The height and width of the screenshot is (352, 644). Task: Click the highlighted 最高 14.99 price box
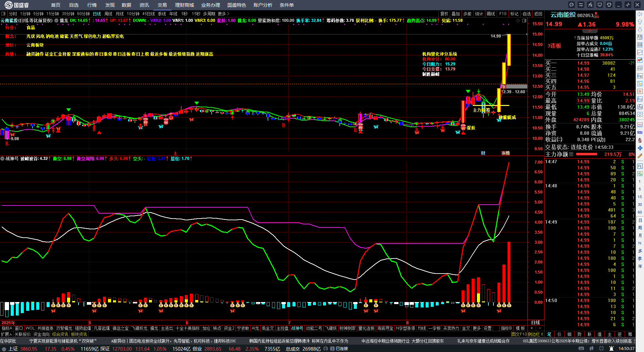point(583,101)
